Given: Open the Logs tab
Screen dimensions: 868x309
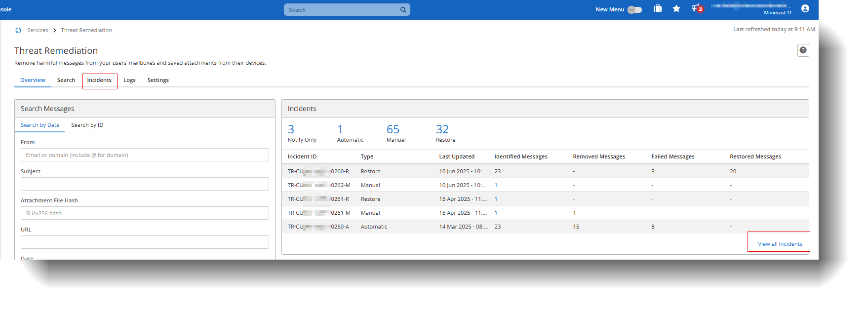Looking at the screenshot, I should [x=129, y=80].
